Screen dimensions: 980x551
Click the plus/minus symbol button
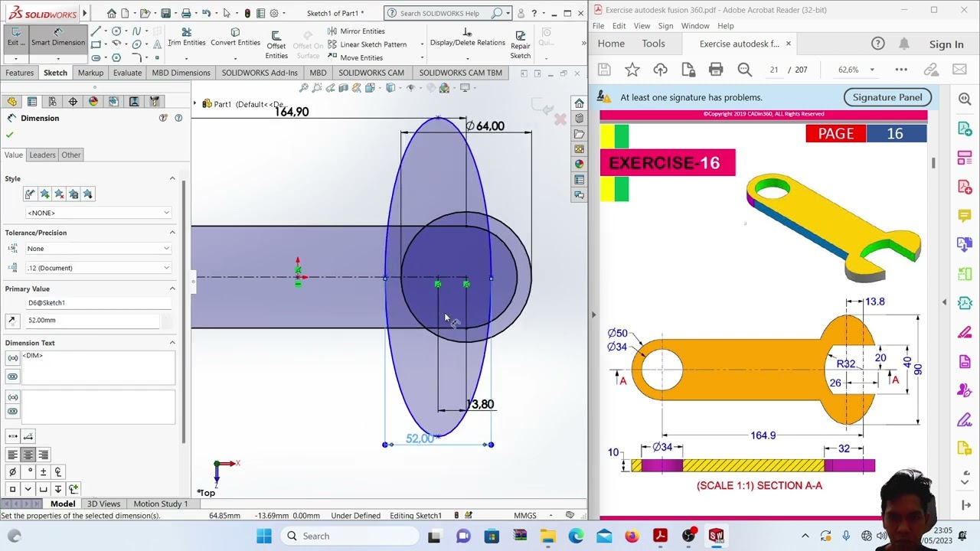[43, 471]
